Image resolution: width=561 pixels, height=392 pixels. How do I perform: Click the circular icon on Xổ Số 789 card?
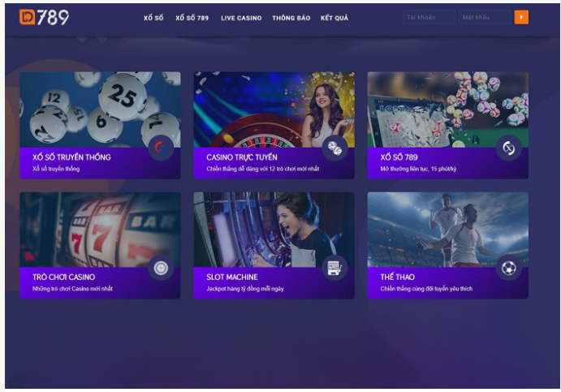coord(509,148)
